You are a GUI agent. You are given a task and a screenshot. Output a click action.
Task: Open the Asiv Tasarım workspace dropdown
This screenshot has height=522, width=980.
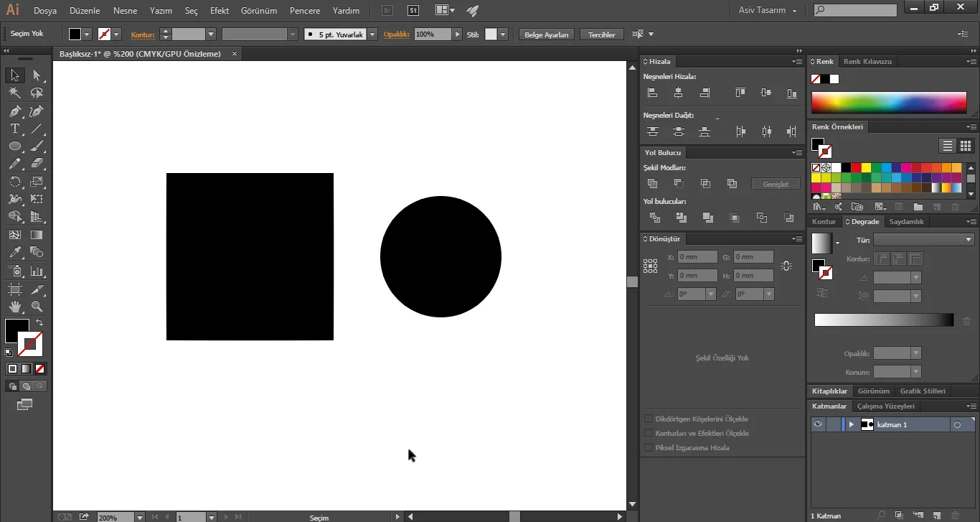click(768, 11)
